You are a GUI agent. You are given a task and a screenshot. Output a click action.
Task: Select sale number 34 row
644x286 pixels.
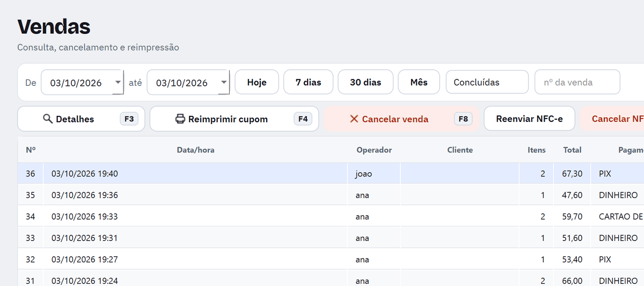[x=331, y=217]
